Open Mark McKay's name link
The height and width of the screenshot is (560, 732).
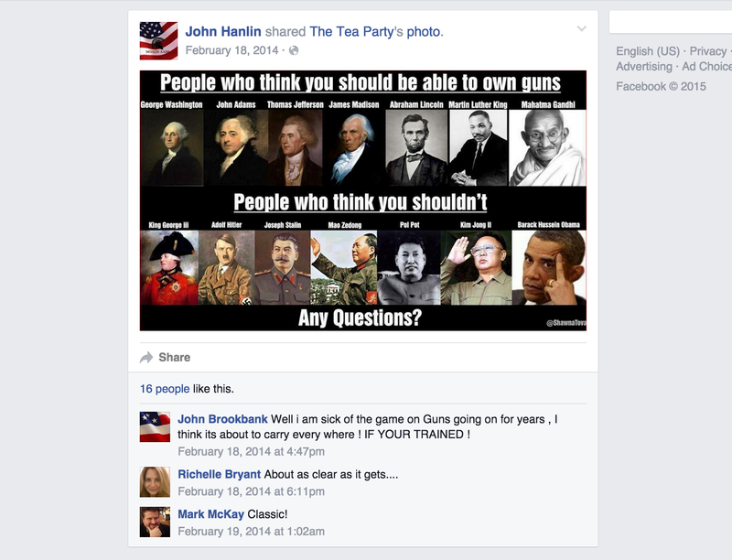211,514
